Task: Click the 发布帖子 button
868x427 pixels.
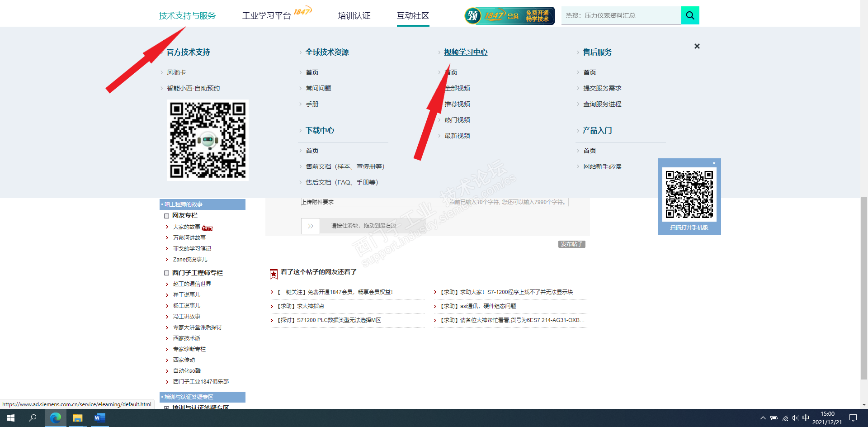Action: click(572, 244)
